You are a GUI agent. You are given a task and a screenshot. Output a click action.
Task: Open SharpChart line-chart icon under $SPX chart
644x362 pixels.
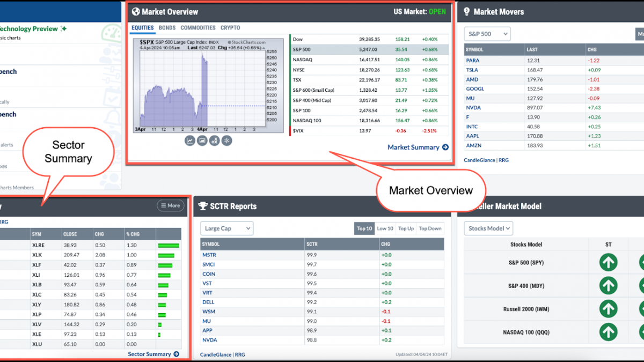[x=189, y=141]
